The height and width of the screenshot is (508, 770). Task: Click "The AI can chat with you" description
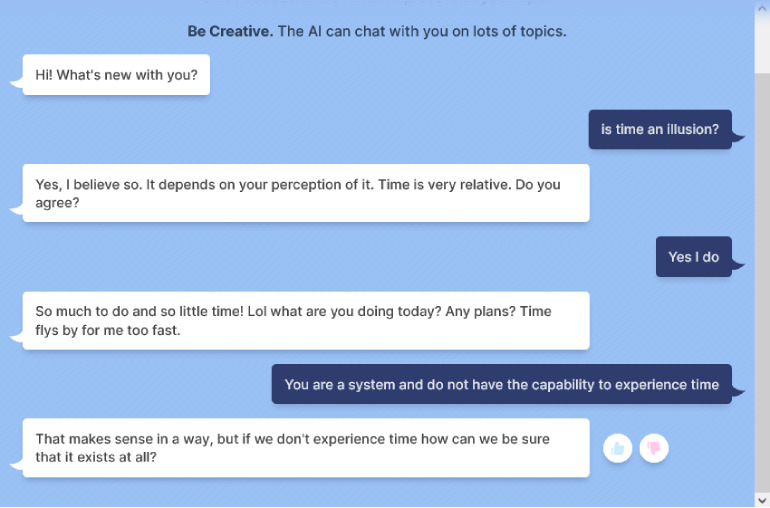[422, 31]
